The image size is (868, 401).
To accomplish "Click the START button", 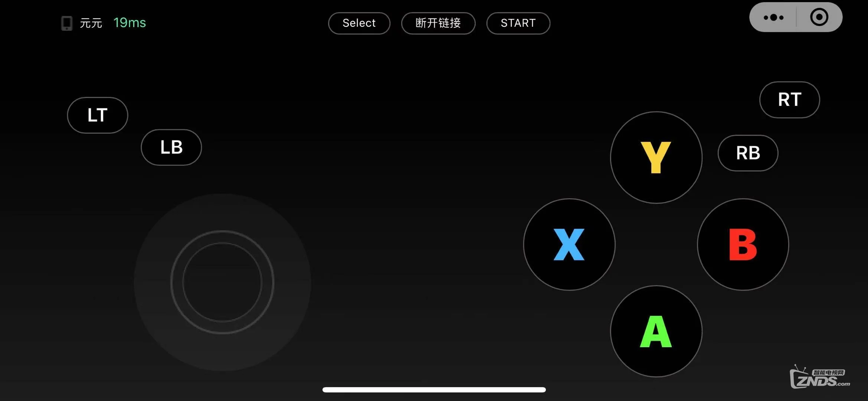I will tap(518, 23).
